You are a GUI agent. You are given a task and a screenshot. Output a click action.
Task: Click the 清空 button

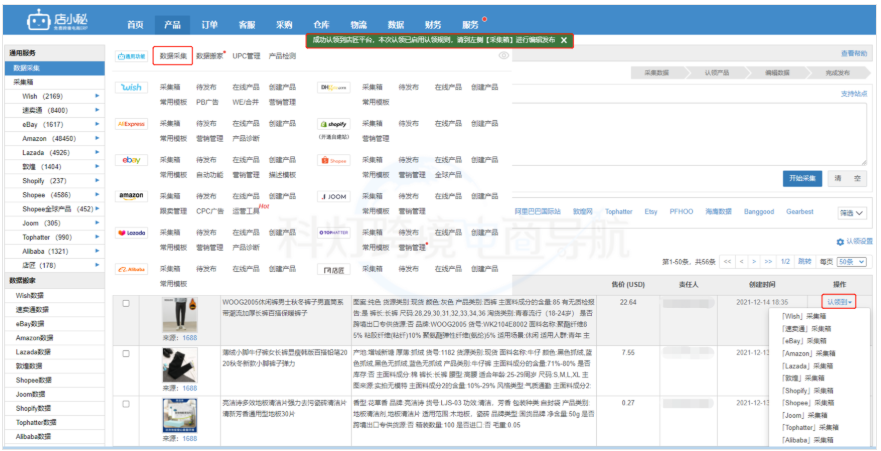[847, 178]
